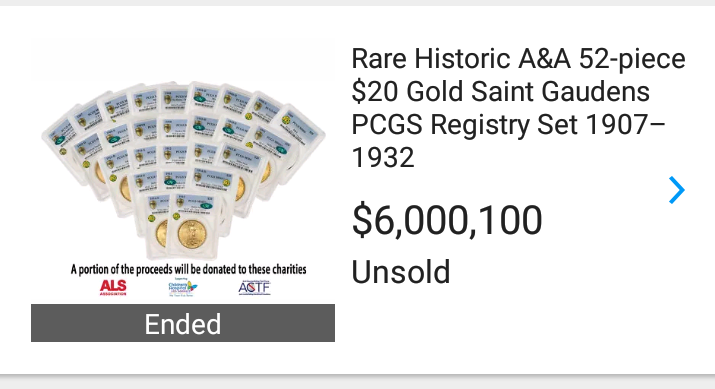Click the gray Ended banner
Viewport: 715px width, 389px height.
[x=183, y=323]
